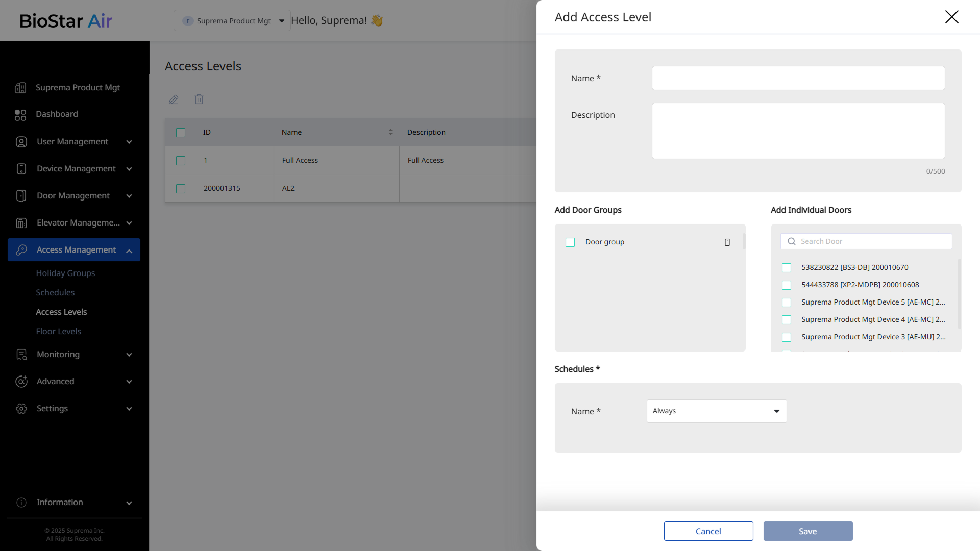Viewport: 980px width, 551px height.
Task: Click the Dashboard icon in sidebar
Action: (20, 115)
